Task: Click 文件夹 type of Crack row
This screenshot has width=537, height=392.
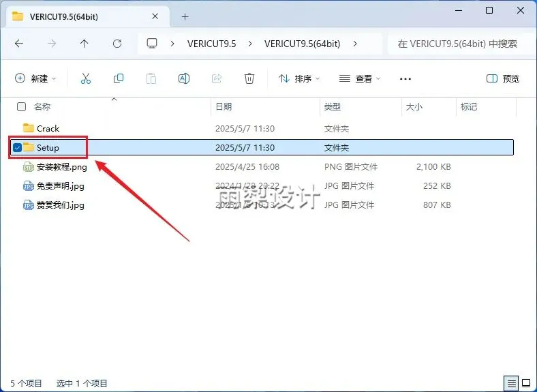Action: 337,128
